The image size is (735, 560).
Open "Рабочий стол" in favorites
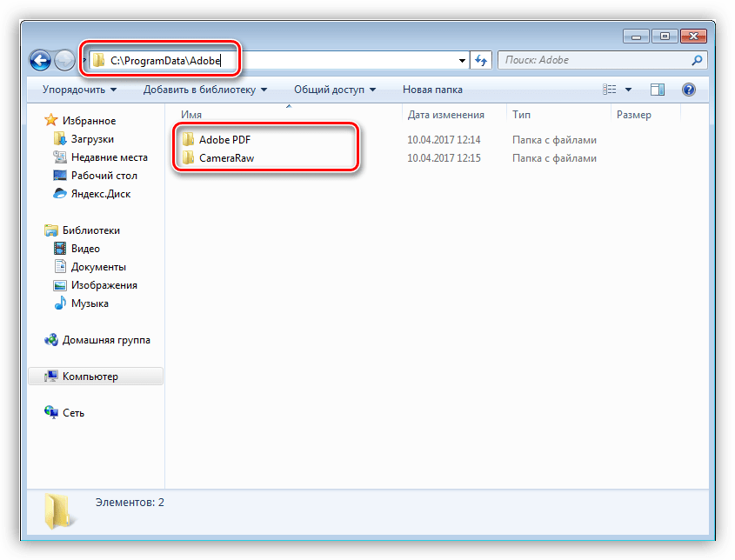click(x=104, y=176)
